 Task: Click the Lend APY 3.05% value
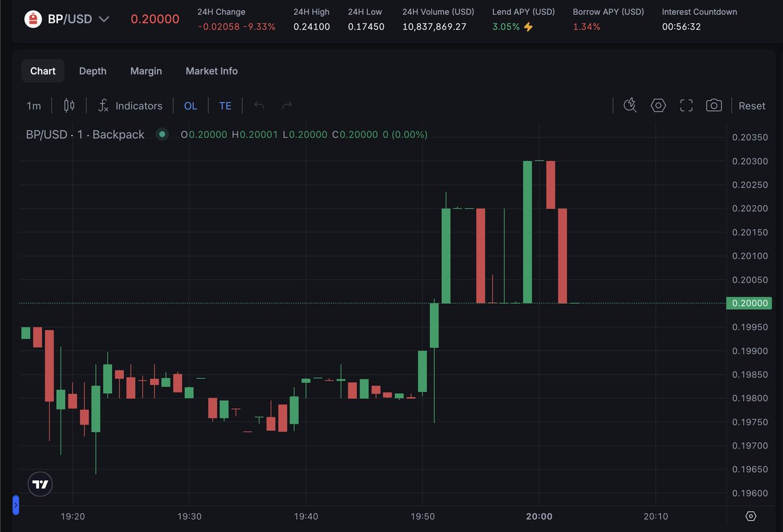(506, 27)
